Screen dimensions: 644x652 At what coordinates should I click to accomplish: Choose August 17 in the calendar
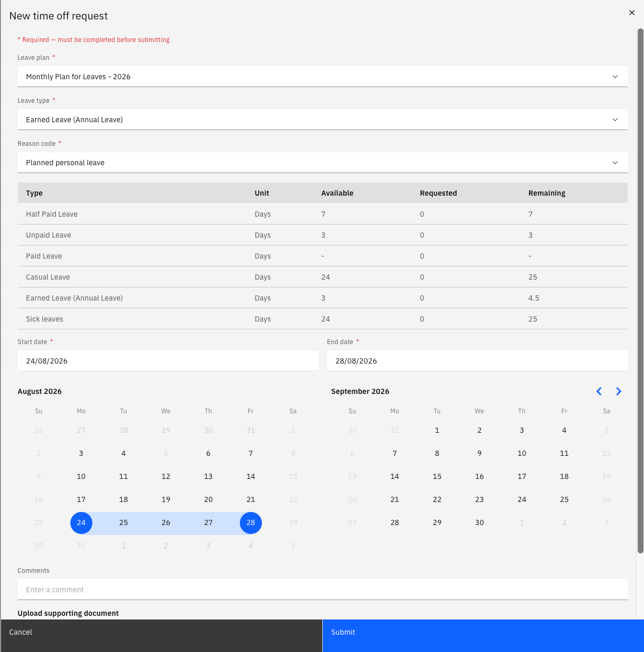click(81, 500)
